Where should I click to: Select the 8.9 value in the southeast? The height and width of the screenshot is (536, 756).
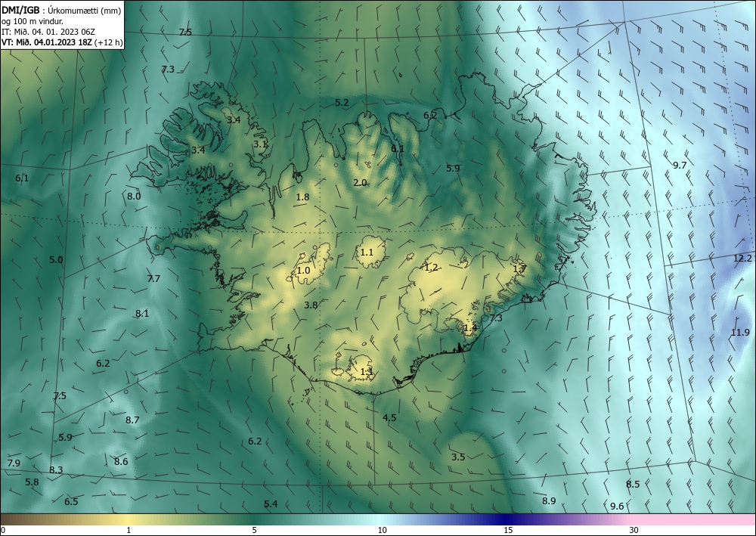[549, 500]
